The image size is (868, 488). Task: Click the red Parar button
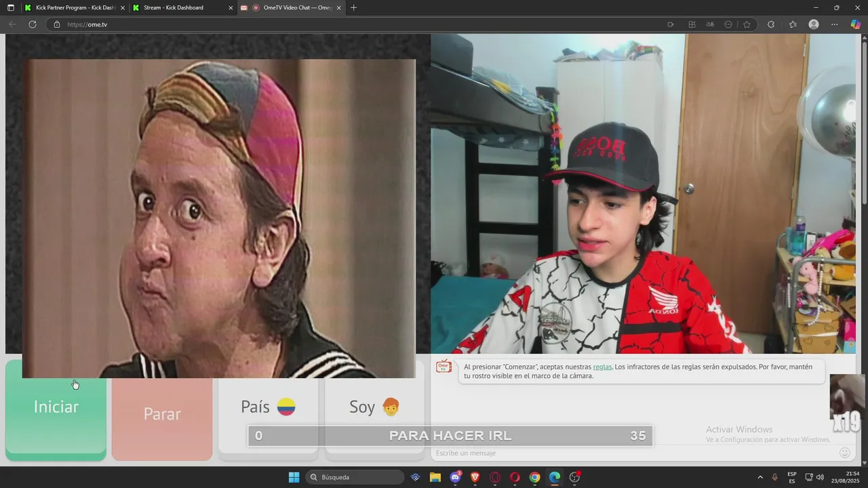pos(162,414)
